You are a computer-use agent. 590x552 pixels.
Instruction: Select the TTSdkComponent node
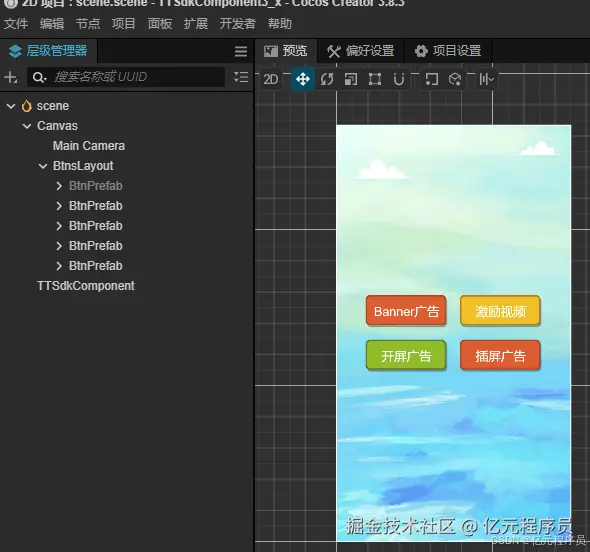(86, 286)
